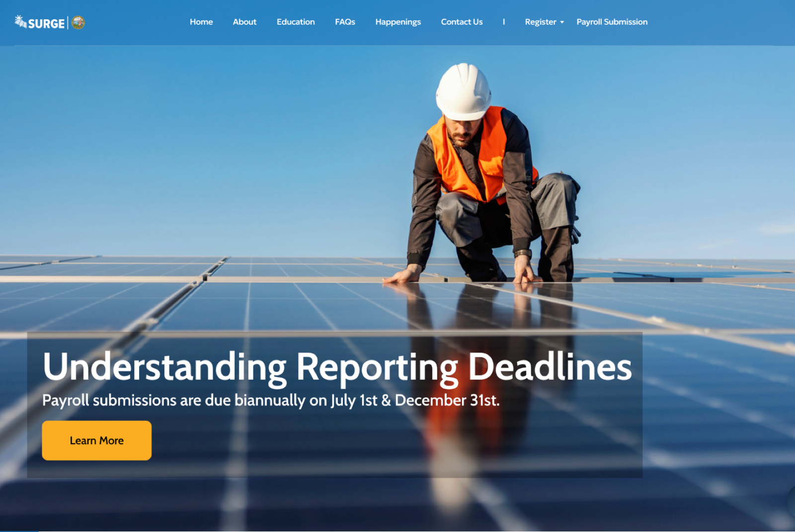Image resolution: width=795 pixels, height=532 pixels.
Task: Open the Contact Us page
Action: 462,22
